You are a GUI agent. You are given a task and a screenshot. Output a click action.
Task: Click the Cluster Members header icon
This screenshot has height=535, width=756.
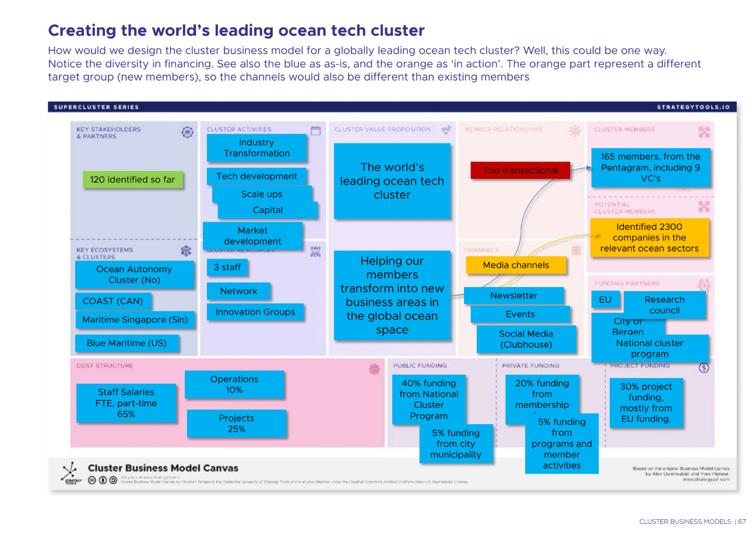click(704, 132)
